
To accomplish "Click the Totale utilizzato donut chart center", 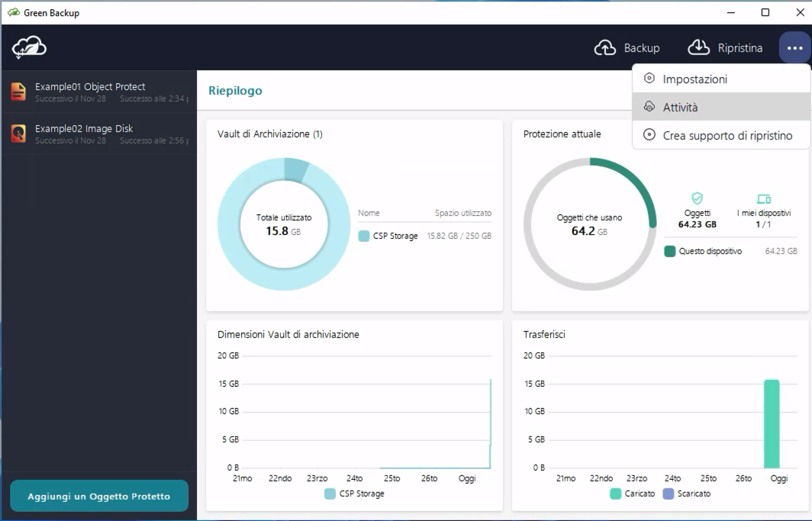I will [284, 224].
